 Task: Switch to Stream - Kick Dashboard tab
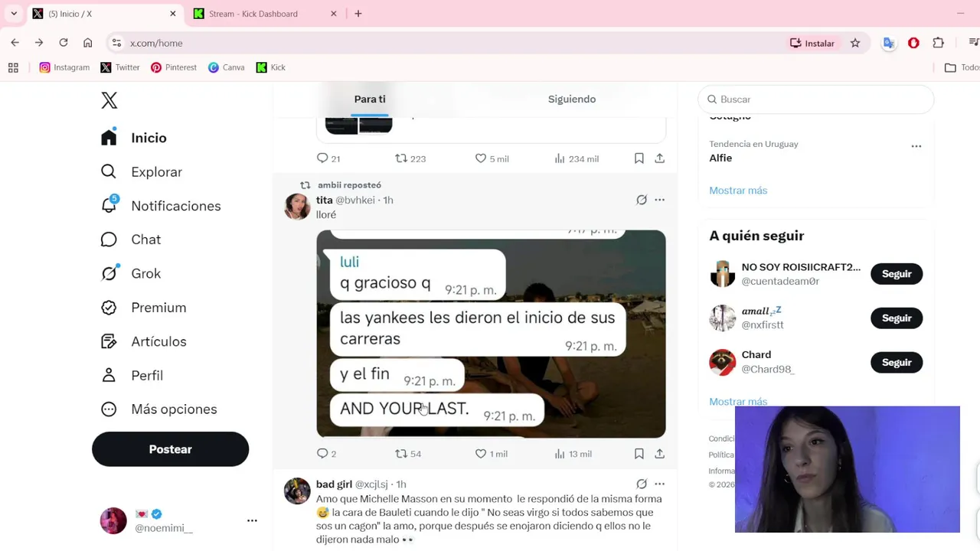[263, 14]
